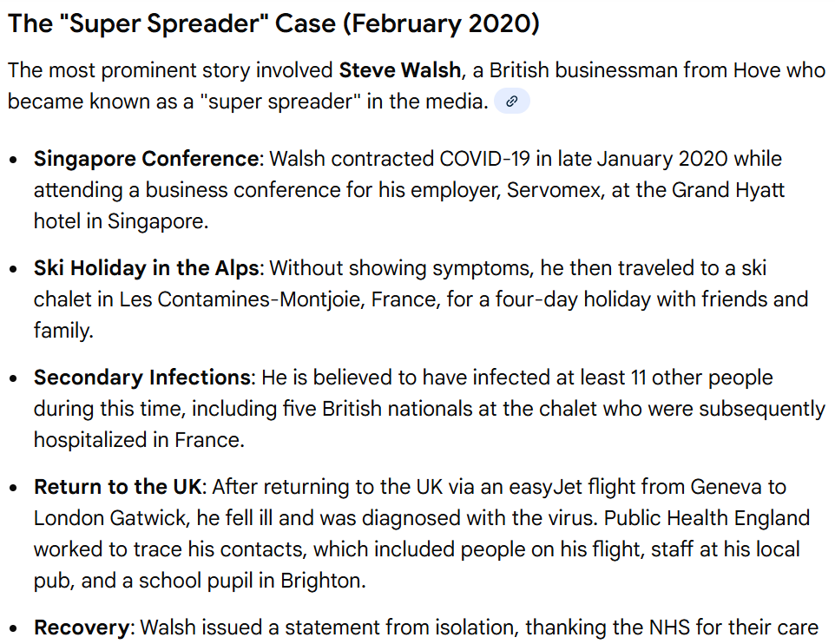Click the Public Health England text

(x=707, y=518)
